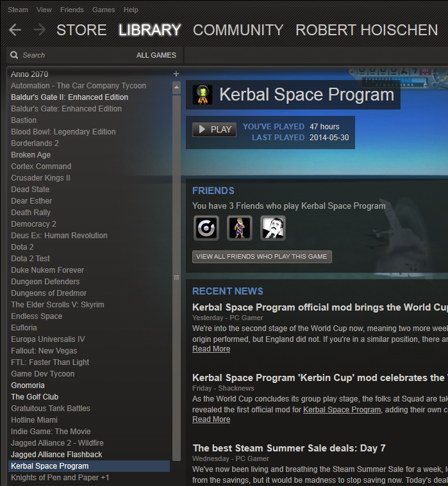Open the ROBERT HOISCHEN profile tab
448x486 pixels.
(x=367, y=30)
